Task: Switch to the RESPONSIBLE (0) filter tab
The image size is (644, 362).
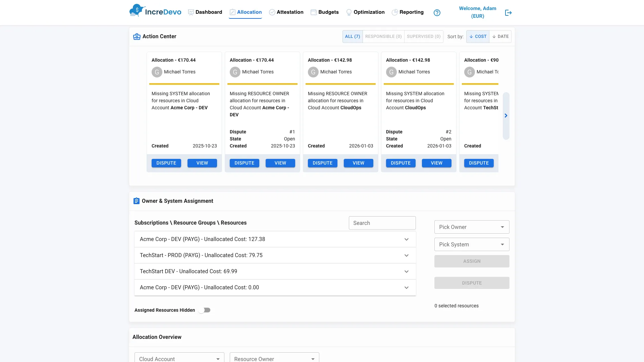Action: (383, 36)
